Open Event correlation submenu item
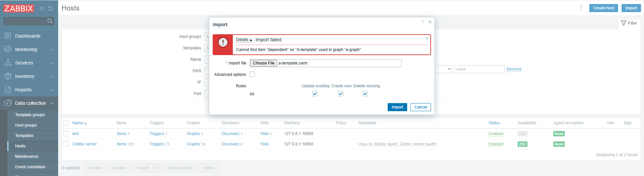The width and height of the screenshot is (644, 176). click(x=30, y=167)
